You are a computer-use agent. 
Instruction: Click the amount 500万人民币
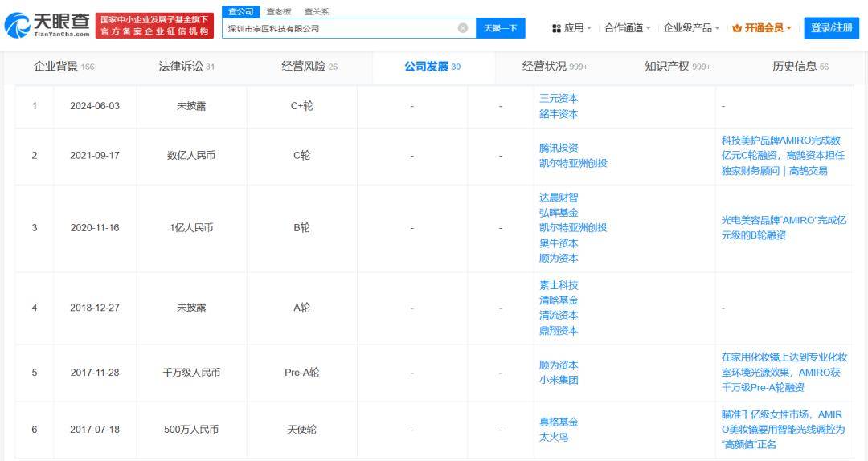pyautogui.click(x=191, y=430)
